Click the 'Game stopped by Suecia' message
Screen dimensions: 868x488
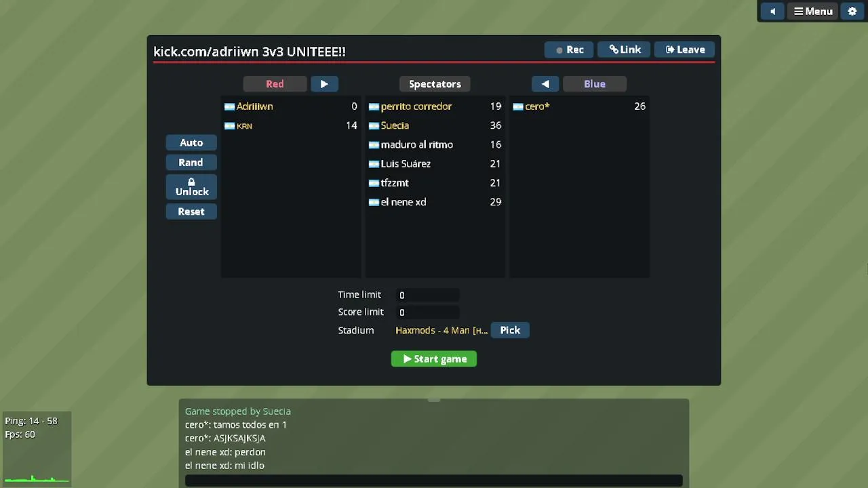pos(238,411)
